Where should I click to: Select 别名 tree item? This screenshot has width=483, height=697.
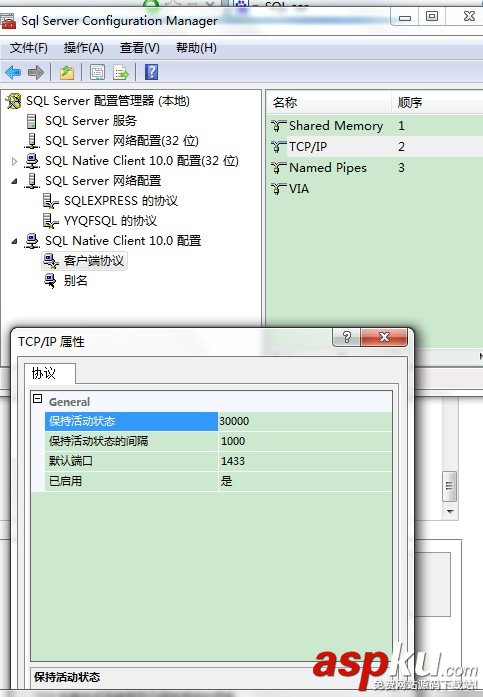coord(76,281)
